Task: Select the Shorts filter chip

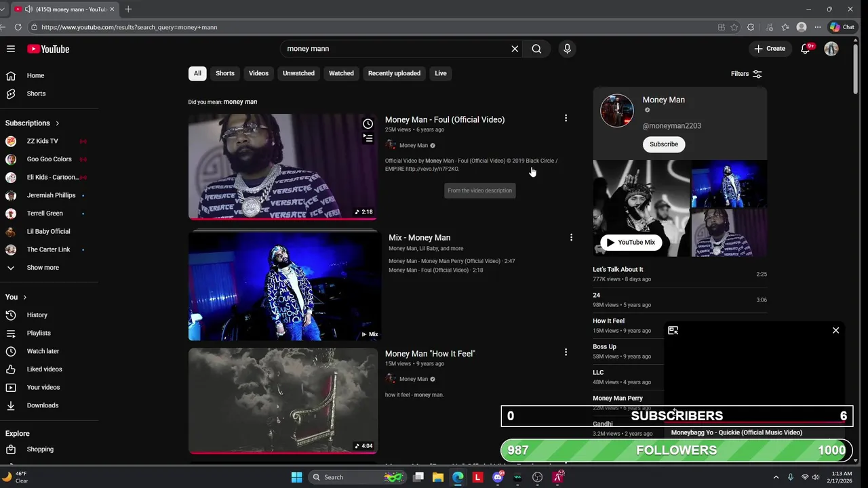Action: (x=225, y=73)
